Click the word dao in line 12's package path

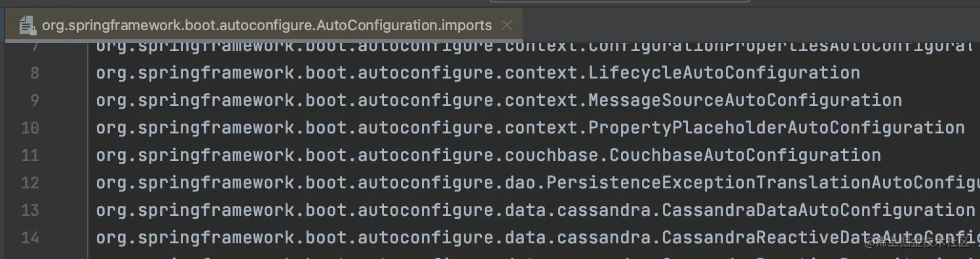[x=521, y=182]
